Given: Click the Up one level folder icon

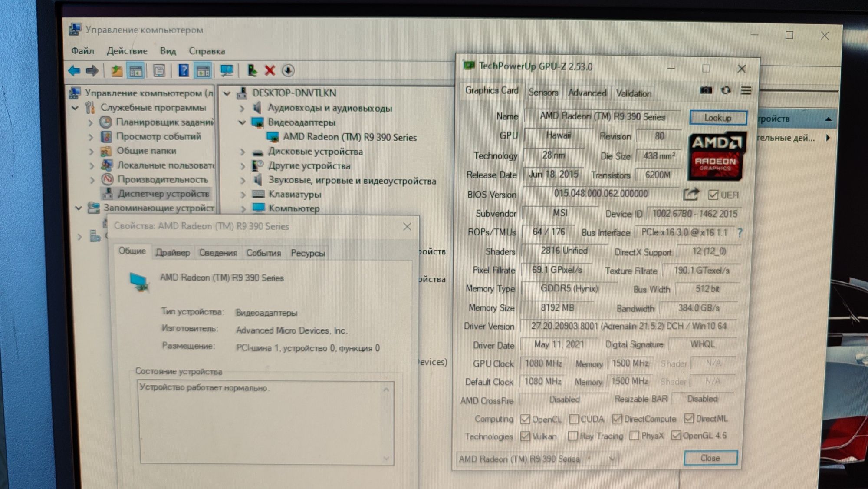Looking at the screenshot, I should click(116, 71).
